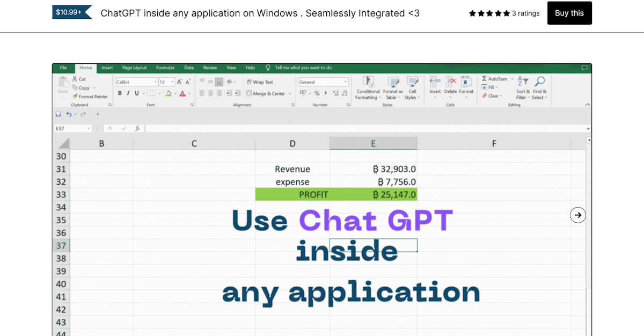This screenshot has height=336, width=644.
Task: Select the Format Painter brush
Action: click(x=75, y=97)
